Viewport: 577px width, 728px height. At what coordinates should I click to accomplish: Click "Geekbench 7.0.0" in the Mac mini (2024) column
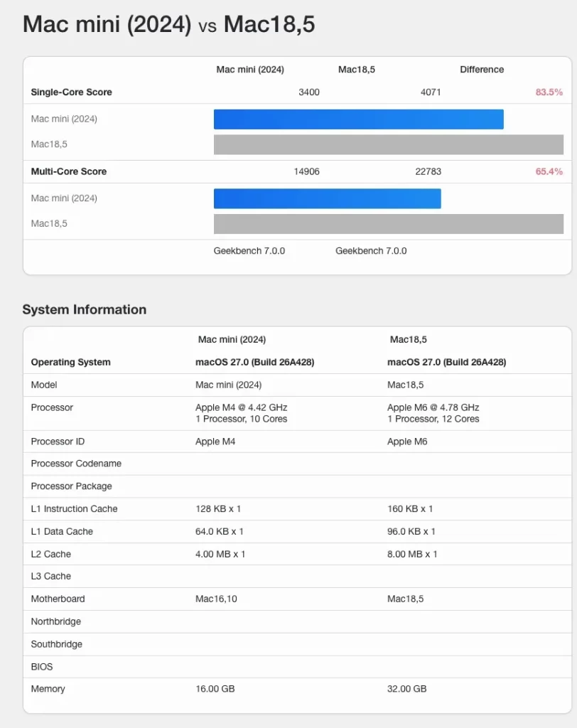point(249,251)
